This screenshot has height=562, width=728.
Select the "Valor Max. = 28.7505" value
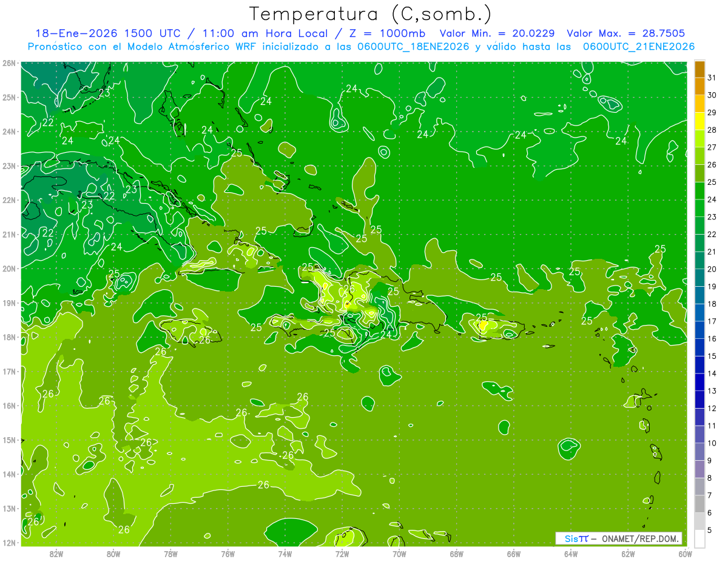pos(626,33)
